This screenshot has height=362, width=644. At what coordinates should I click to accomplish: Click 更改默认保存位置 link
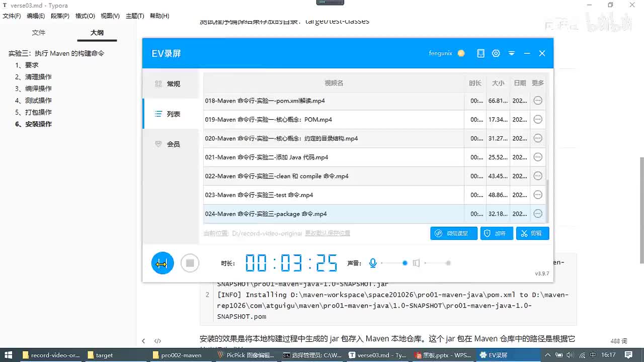(328, 233)
